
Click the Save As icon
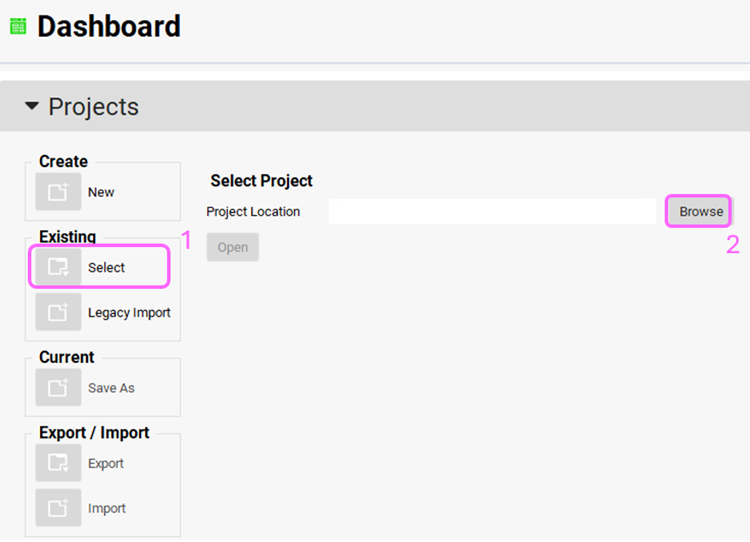point(58,387)
